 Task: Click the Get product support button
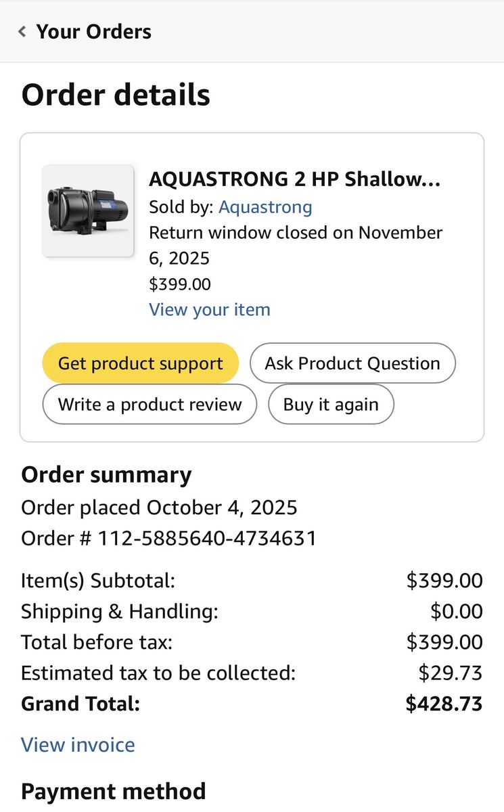pos(141,363)
